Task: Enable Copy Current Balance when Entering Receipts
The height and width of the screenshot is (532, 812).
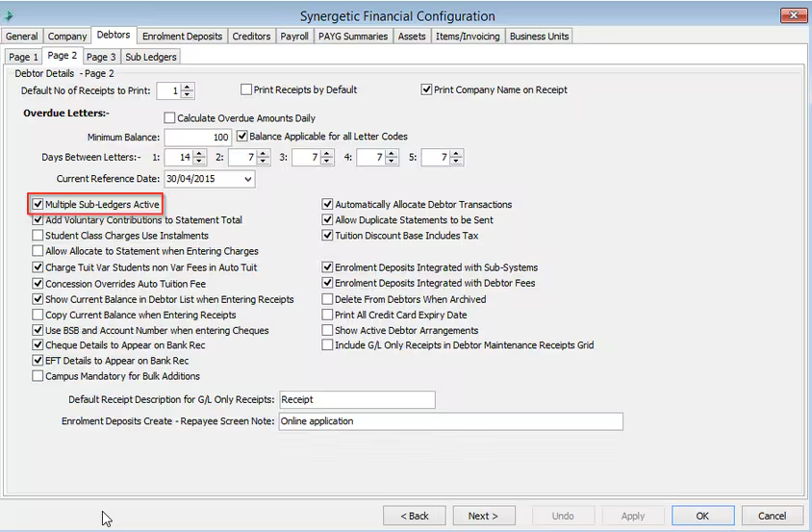Action: pos(38,315)
